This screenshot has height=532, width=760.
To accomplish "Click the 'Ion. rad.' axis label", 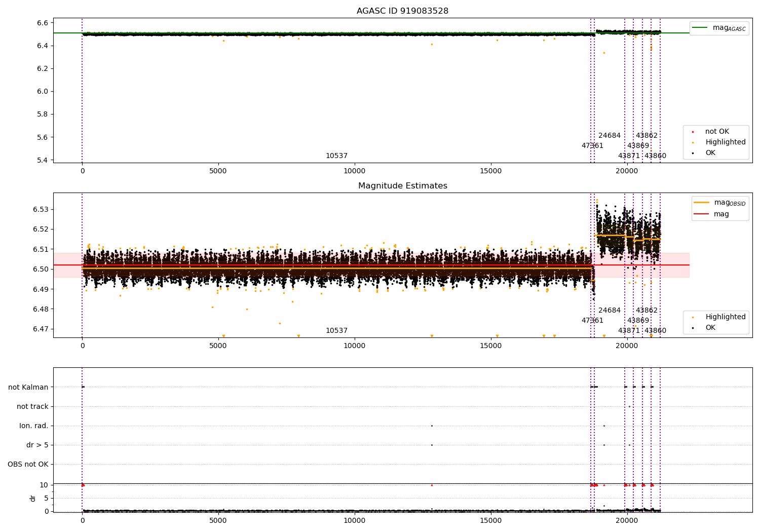I will click(34, 426).
